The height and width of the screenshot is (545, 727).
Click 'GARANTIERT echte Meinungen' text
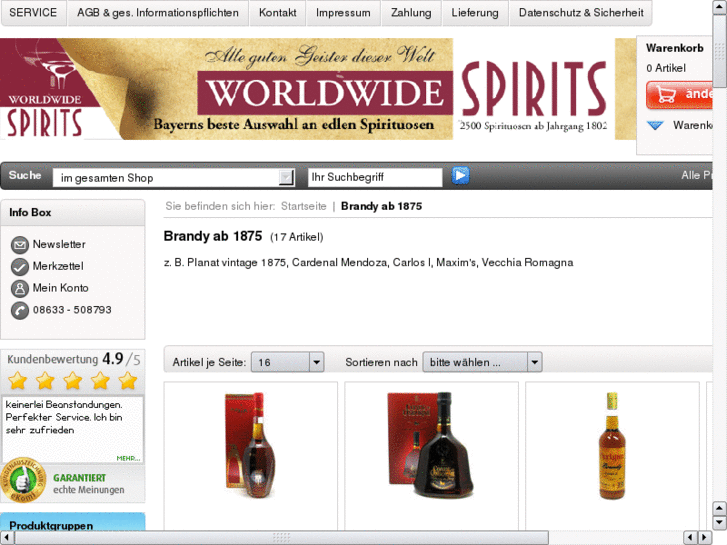89,484
